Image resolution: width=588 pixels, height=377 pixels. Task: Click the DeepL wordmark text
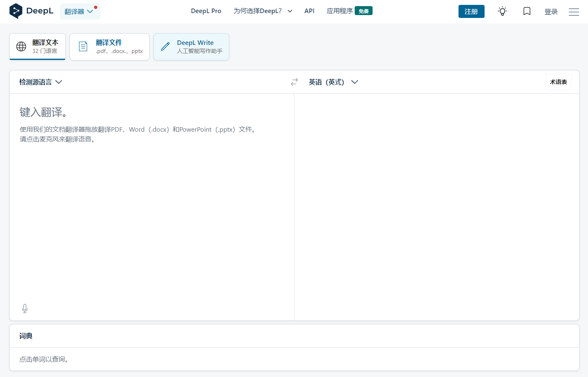point(40,11)
